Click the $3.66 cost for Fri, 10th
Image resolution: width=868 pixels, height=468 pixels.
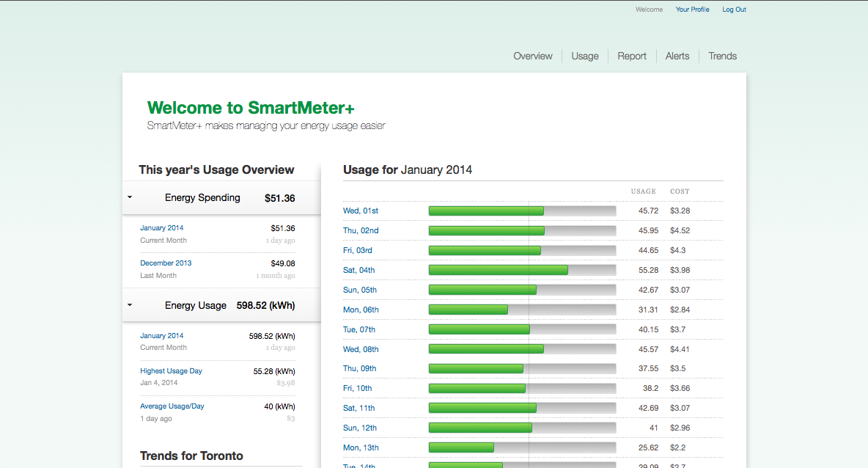[x=680, y=388]
